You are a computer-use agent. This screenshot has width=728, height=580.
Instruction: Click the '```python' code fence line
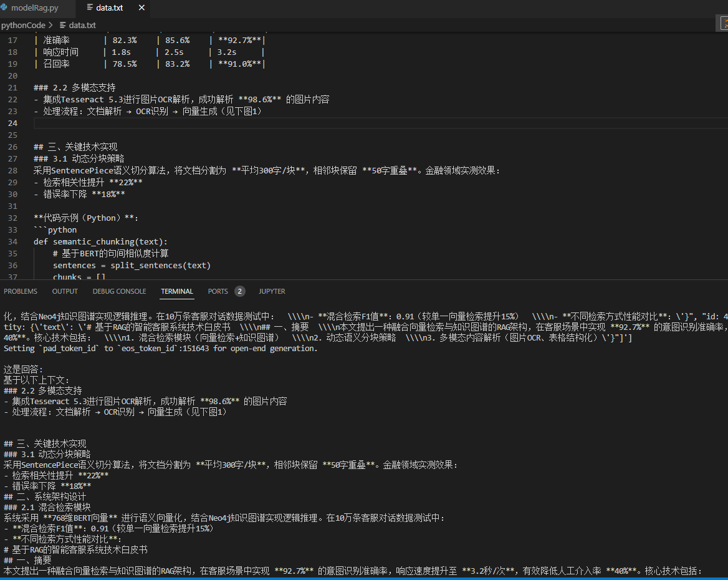[55, 230]
